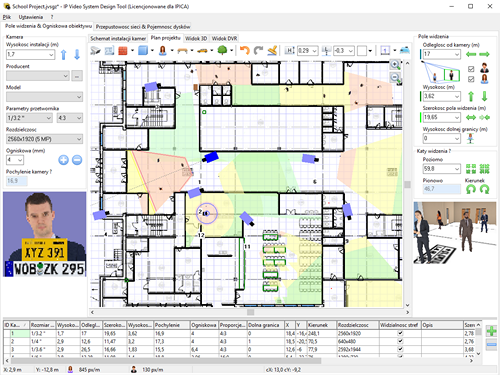Click the zoom out magnifier on plan
Screen dimensions: 500x375
(395, 78)
